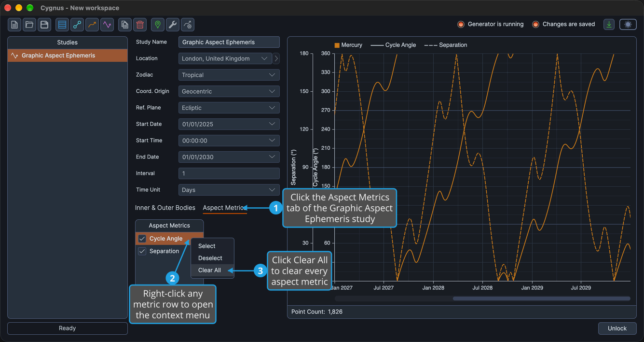The height and width of the screenshot is (342, 644).
Task: Click the Interval input field
Action: pos(229,173)
